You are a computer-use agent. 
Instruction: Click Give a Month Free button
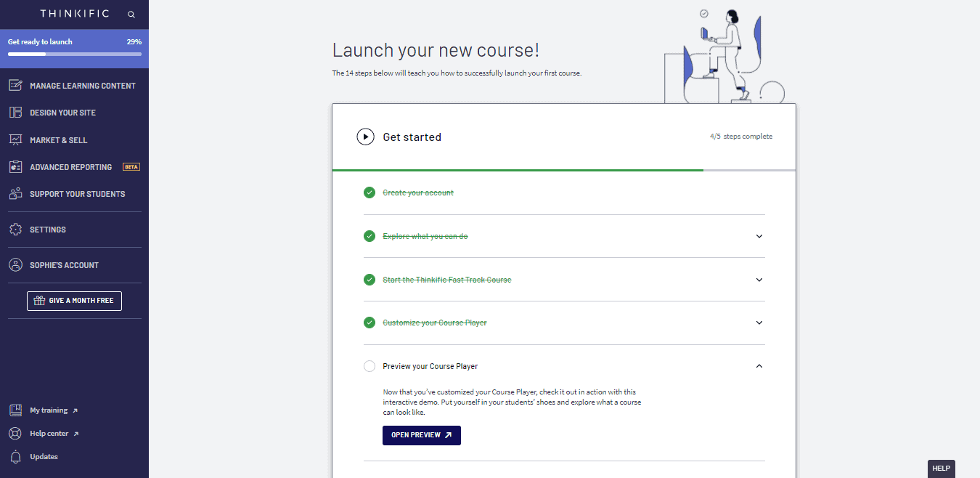click(x=74, y=301)
